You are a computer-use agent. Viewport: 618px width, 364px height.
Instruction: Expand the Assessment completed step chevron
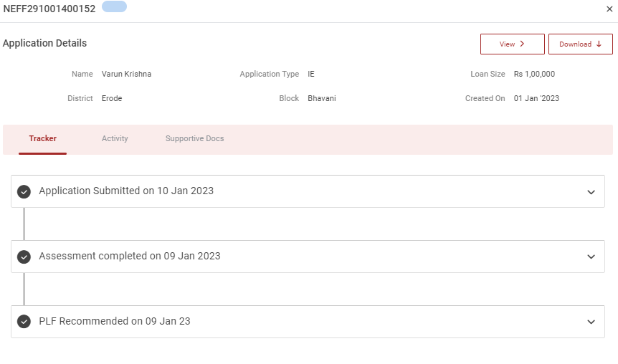(x=591, y=257)
